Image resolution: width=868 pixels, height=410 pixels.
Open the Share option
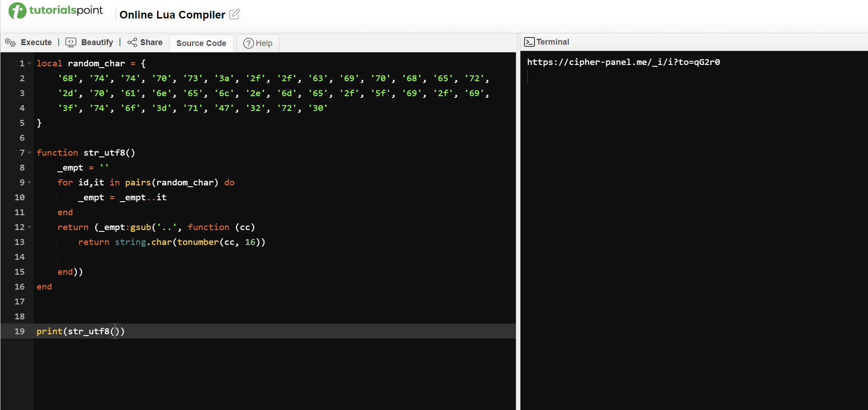point(151,42)
